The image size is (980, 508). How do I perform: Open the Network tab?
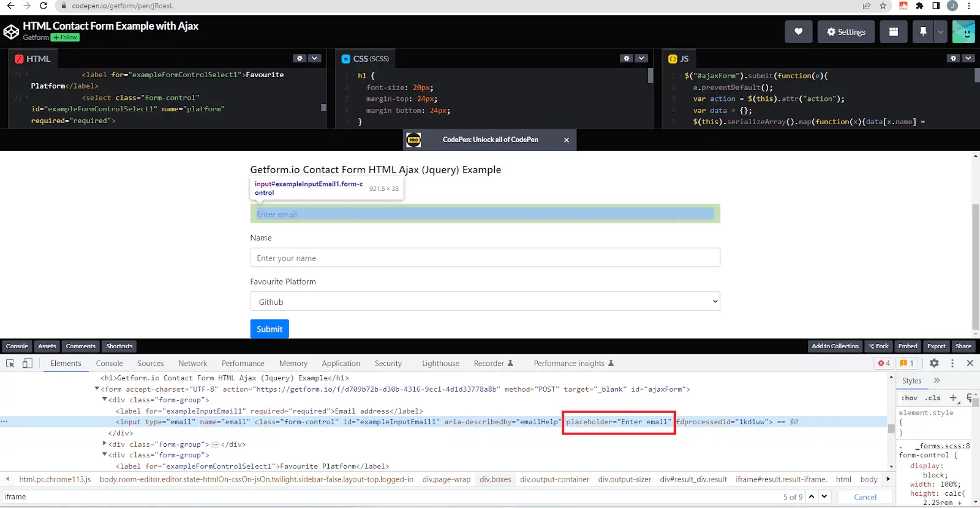tap(193, 364)
